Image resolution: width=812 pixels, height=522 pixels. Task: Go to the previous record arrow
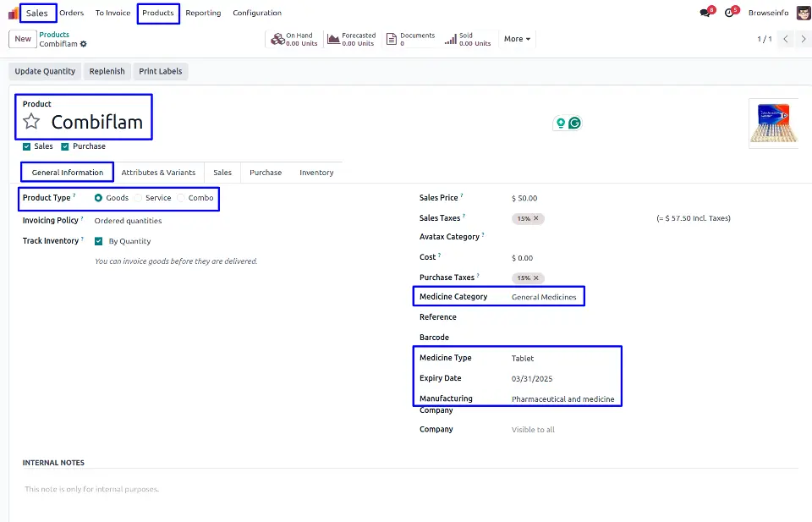786,39
